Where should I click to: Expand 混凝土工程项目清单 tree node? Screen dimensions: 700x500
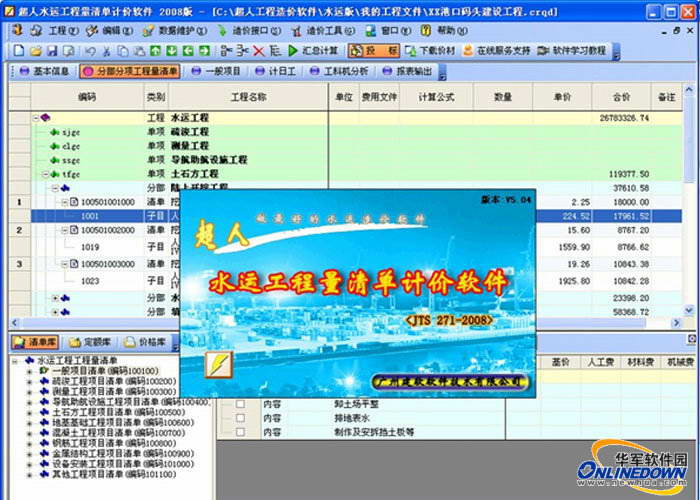(x=29, y=433)
